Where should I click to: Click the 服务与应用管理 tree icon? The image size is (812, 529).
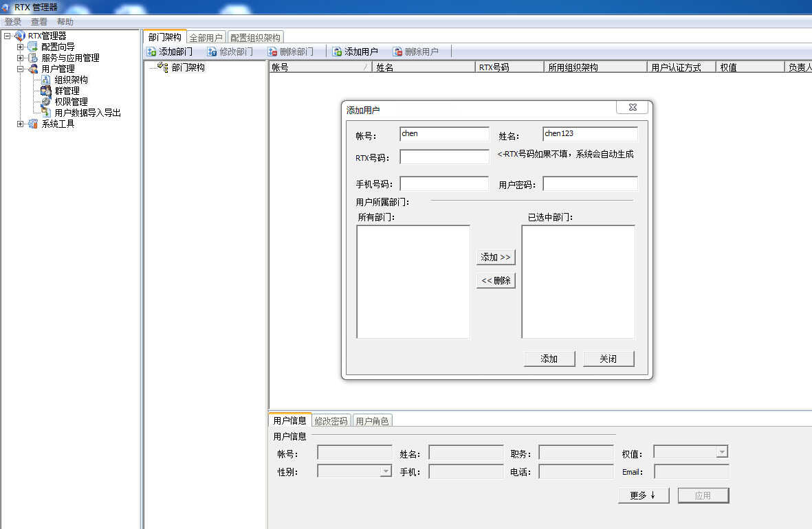pyautogui.click(x=32, y=58)
